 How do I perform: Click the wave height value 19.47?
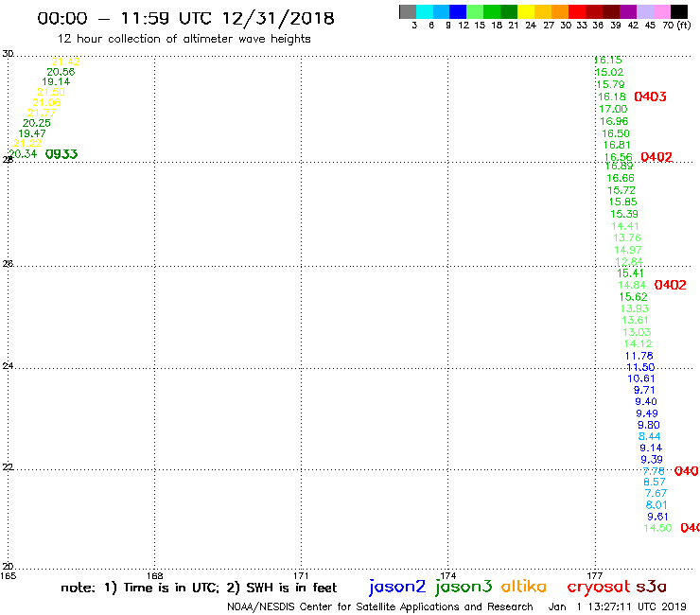tap(32, 133)
